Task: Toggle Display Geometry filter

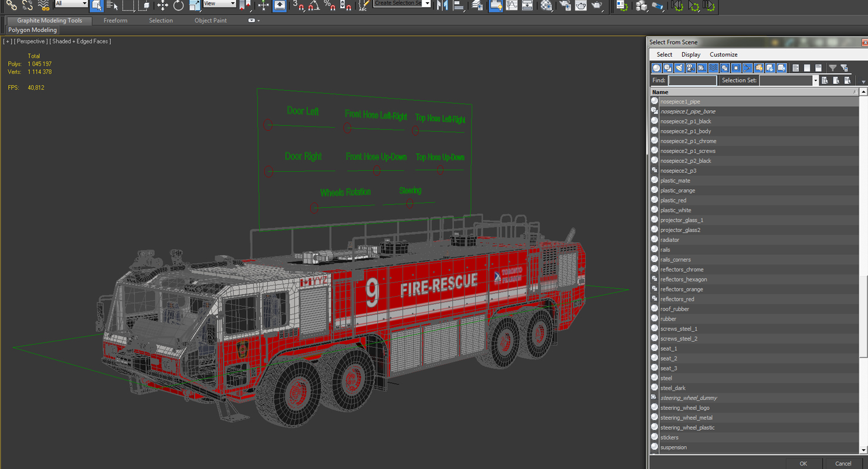Action: click(656, 68)
